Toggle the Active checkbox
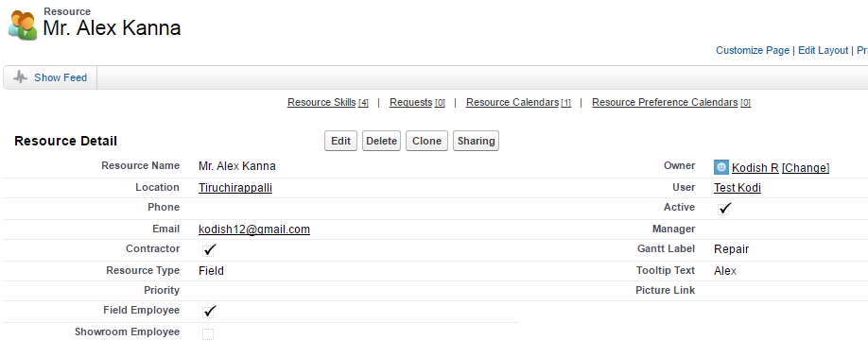This screenshot has width=868, height=357. [x=724, y=209]
